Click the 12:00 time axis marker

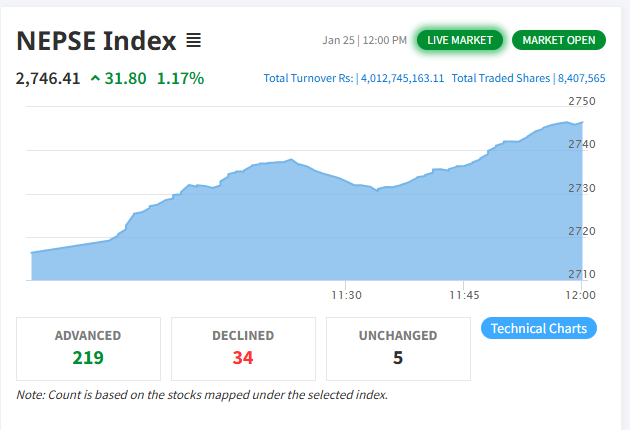pyautogui.click(x=580, y=295)
